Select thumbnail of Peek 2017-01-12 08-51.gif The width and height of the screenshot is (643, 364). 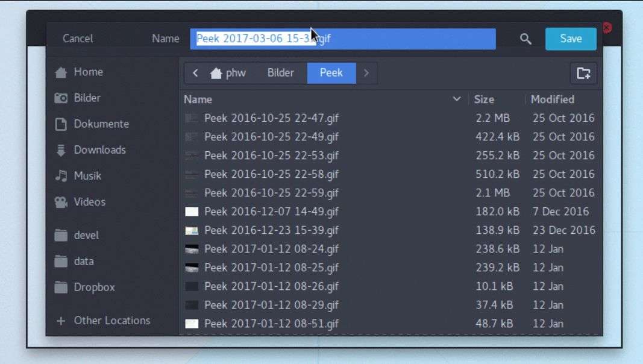coord(192,324)
